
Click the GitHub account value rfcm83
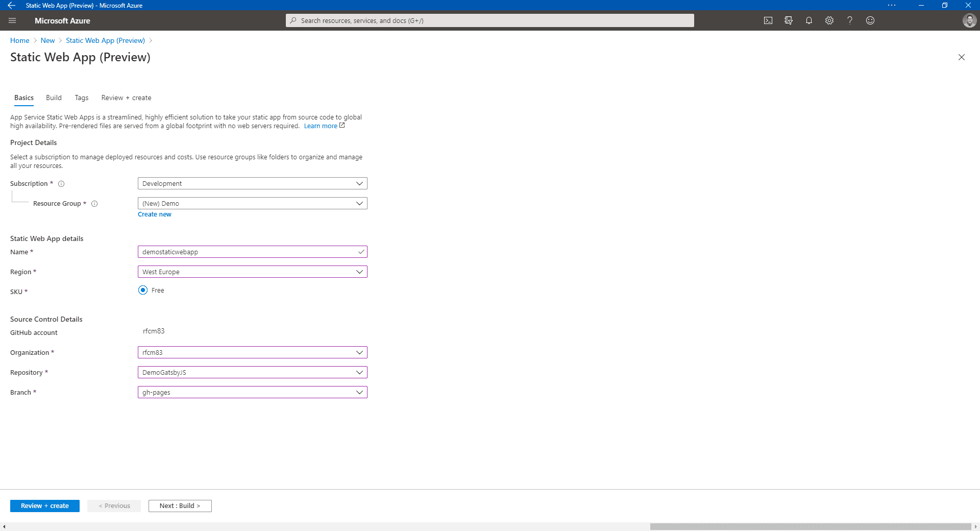click(154, 331)
